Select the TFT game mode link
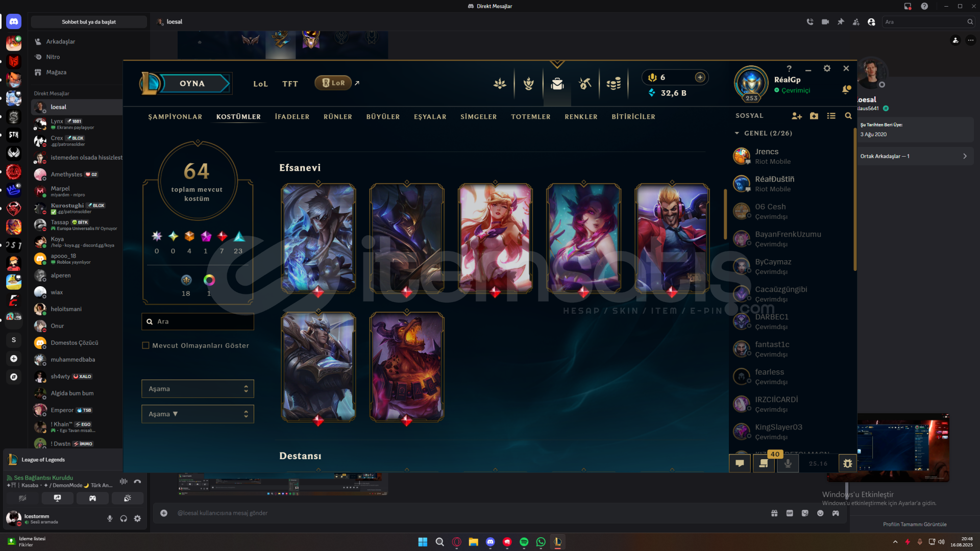The height and width of the screenshot is (551, 980). pyautogui.click(x=290, y=84)
